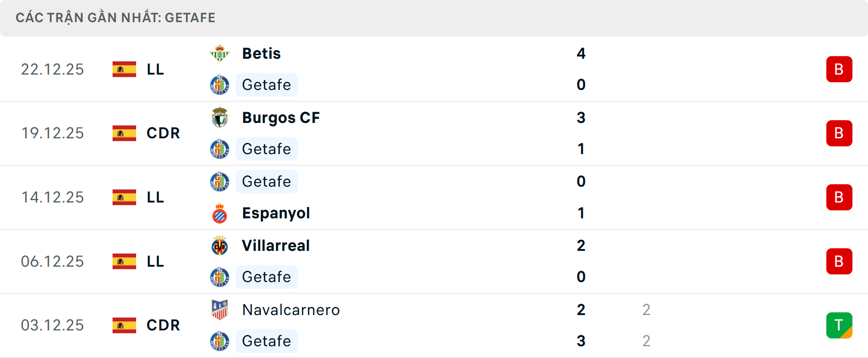Click red B badge for Villarreal match
868x358 pixels.
[839, 261]
